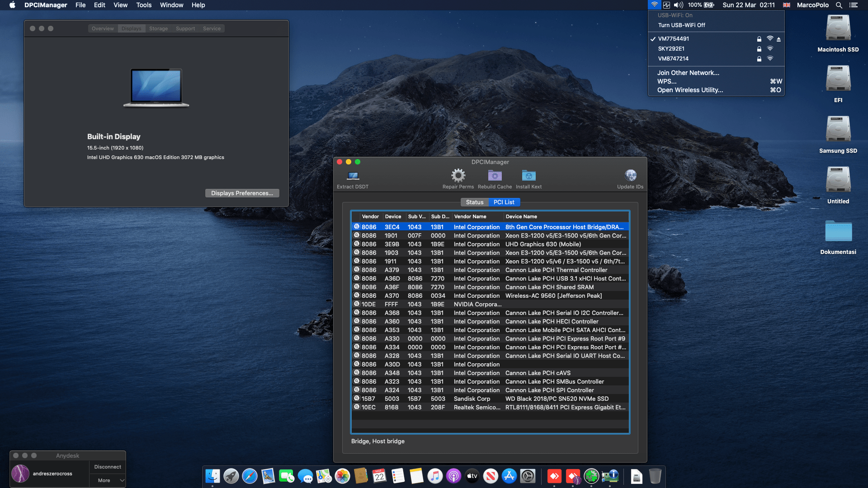Screen dimensions: 868x488
Task: Select the Cannon Lake PCH cAVS row
Action: pyautogui.click(x=490, y=373)
